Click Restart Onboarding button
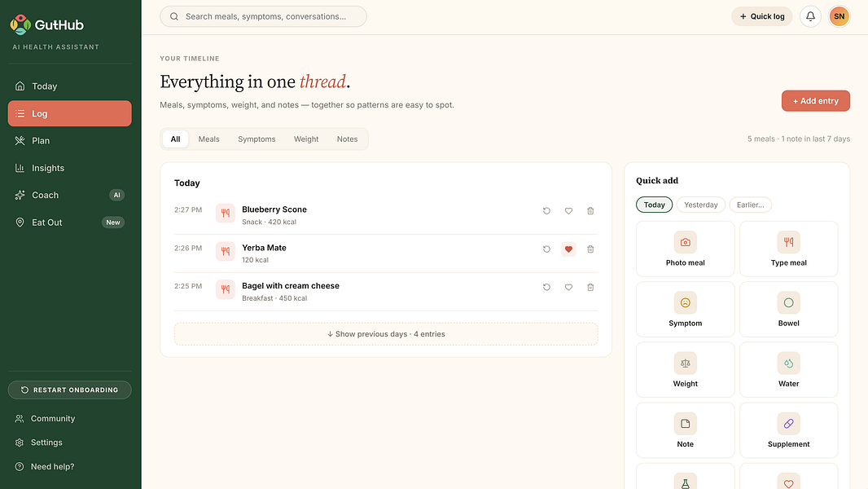Viewport: 868px width, 489px height. (70, 390)
